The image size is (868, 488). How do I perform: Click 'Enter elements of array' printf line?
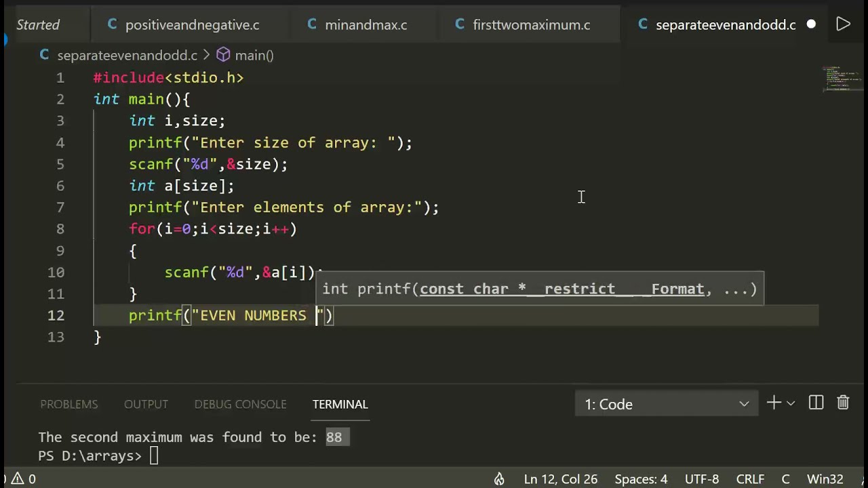[284, 207]
